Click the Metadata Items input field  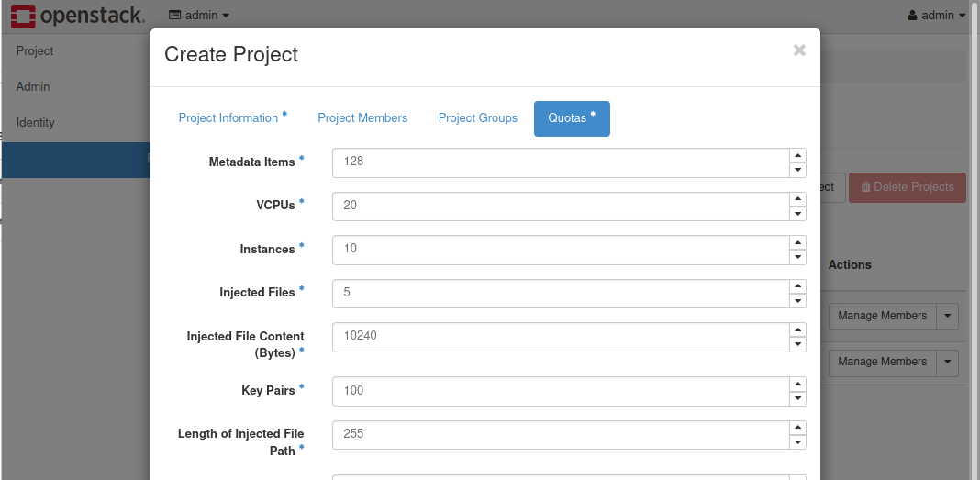561,162
